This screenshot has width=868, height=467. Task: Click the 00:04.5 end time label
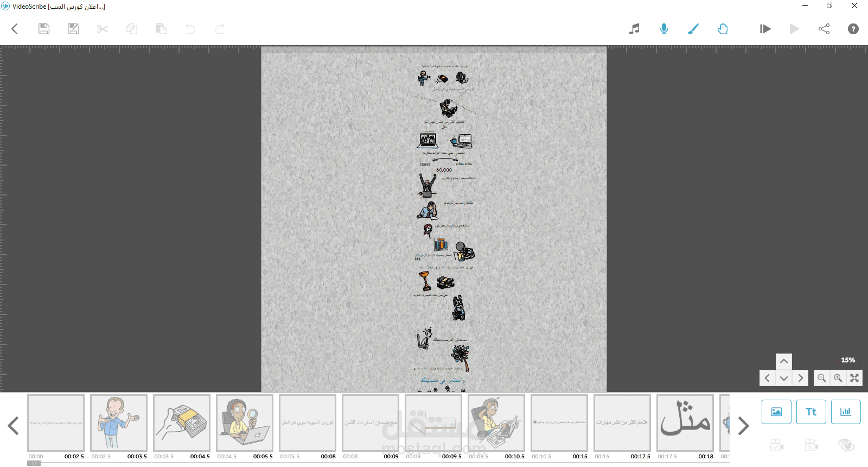point(200,457)
